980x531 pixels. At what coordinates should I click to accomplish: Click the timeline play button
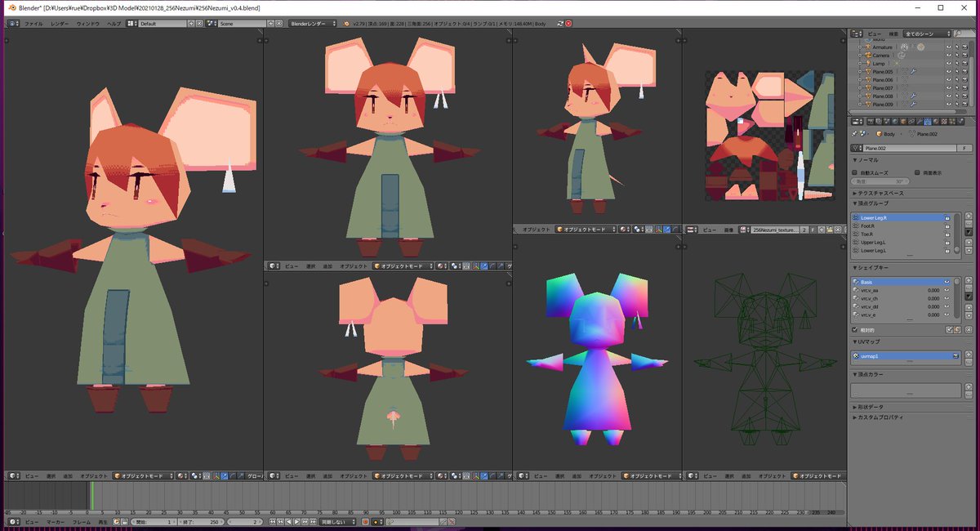point(297,521)
